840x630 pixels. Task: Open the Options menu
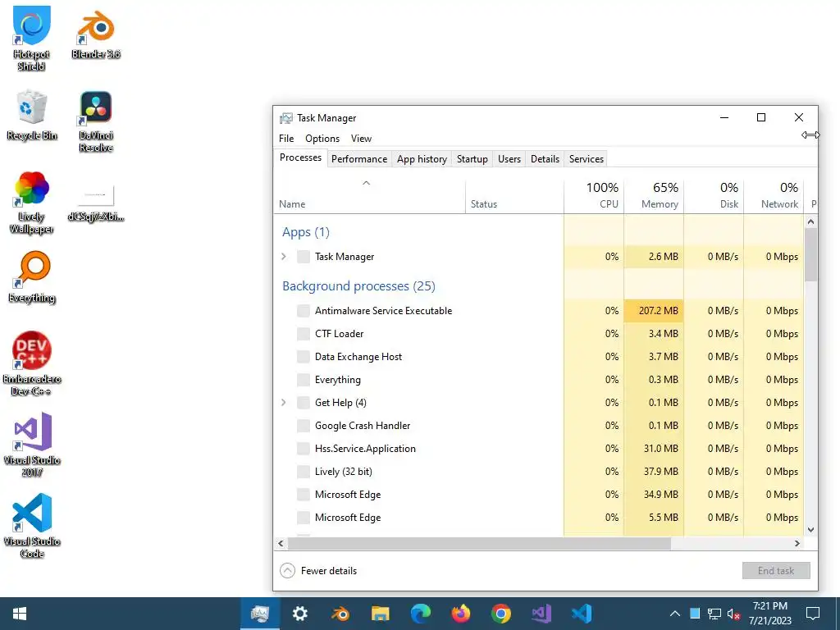pos(322,139)
